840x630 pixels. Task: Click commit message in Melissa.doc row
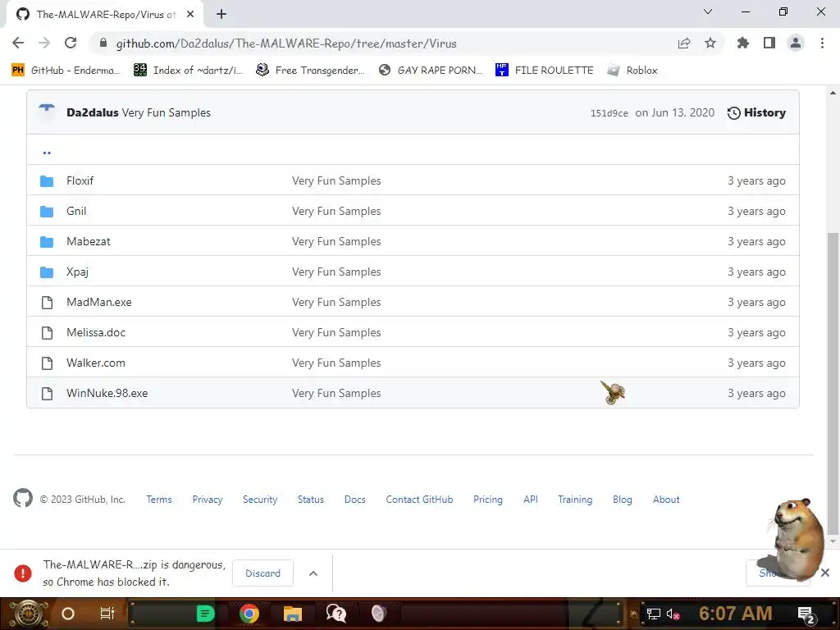tap(336, 332)
